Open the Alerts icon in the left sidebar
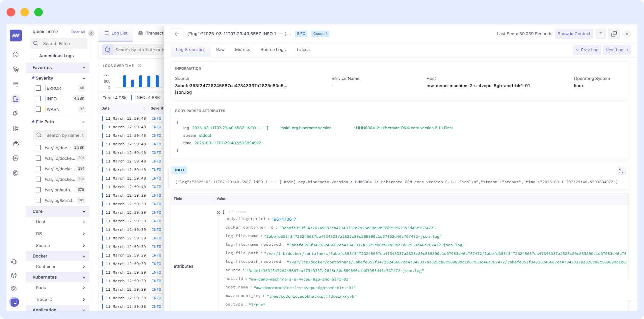This screenshot has height=319, width=644. pyautogui.click(x=15, y=113)
